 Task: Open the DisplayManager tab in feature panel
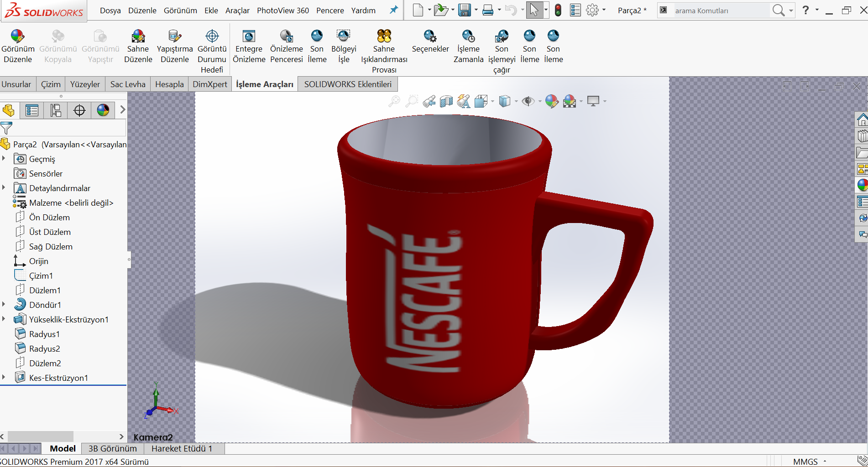(x=103, y=110)
